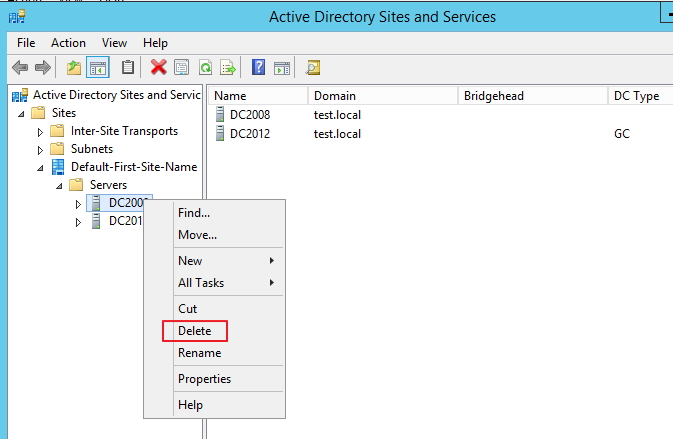This screenshot has height=439, width=673.
Task: Expand the DC2012 server node in tree
Action: pos(78,222)
